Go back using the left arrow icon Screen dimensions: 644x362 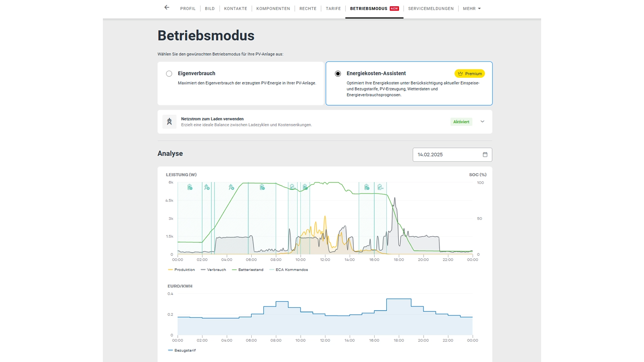[167, 8]
